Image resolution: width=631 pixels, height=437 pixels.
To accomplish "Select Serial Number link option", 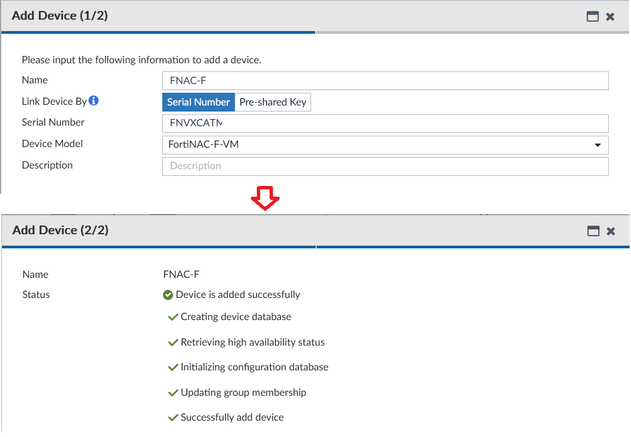I will click(x=198, y=102).
